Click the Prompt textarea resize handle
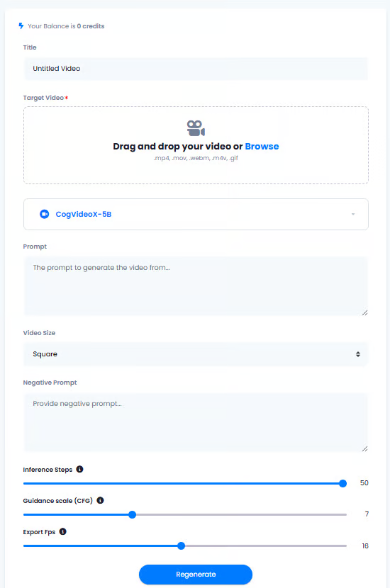The width and height of the screenshot is (390, 588). click(364, 312)
